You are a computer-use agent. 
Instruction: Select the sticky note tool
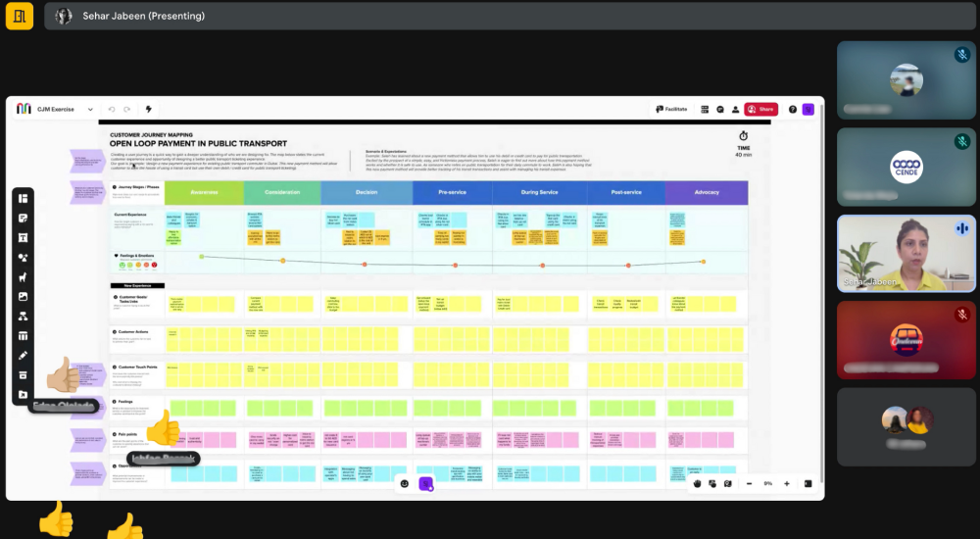pyautogui.click(x=23, y=218)
